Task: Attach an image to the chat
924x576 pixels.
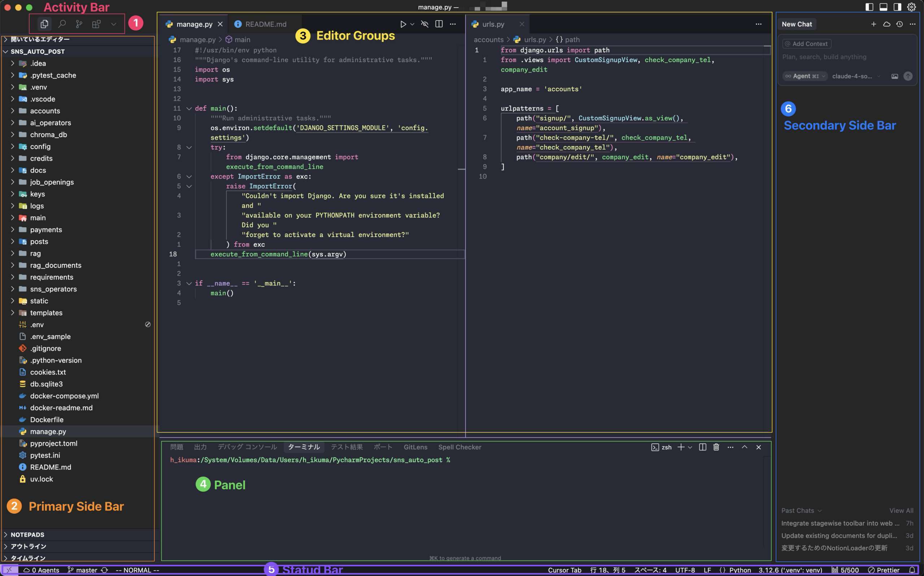Action: (x=895, y=76)
